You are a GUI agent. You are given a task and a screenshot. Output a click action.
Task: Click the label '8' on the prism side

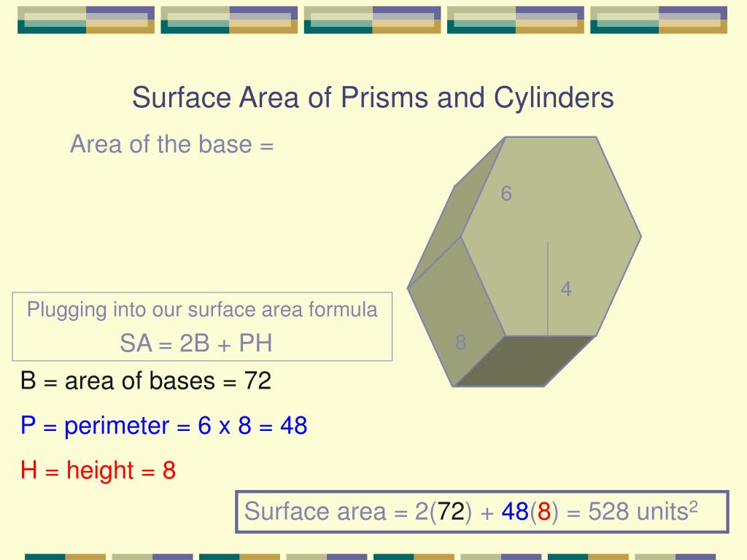[460, 343]
